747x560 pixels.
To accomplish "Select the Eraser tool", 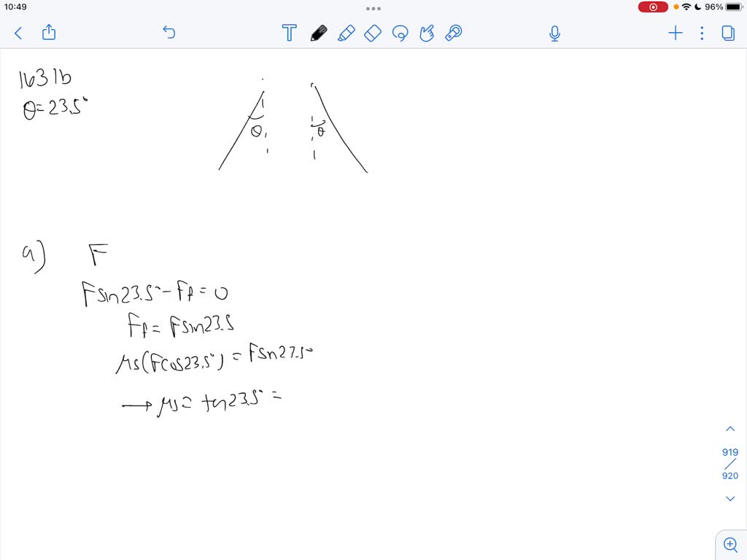I will pyautogui.click(x=373, y=33).
